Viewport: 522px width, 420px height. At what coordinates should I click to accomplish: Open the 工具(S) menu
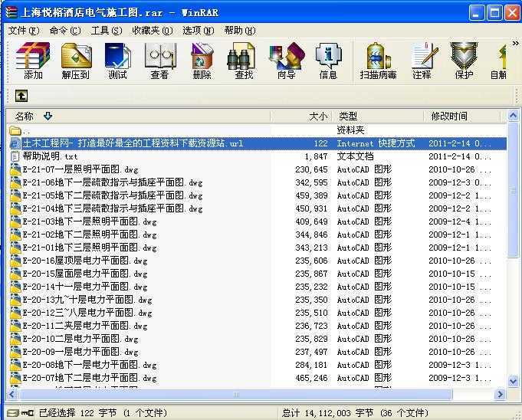[107, 31]
